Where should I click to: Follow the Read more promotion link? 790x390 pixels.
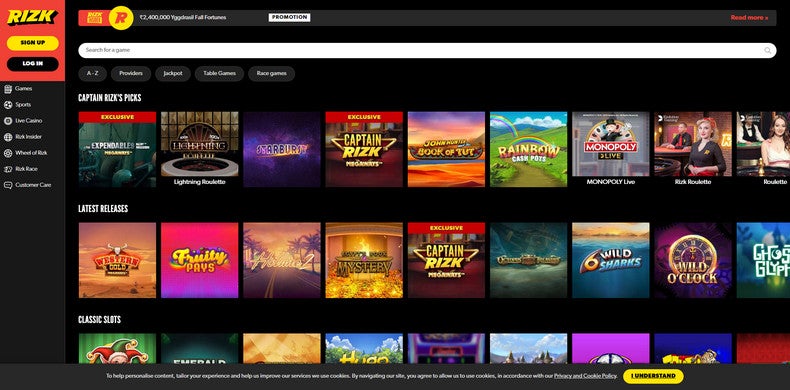tap(749, 18)
